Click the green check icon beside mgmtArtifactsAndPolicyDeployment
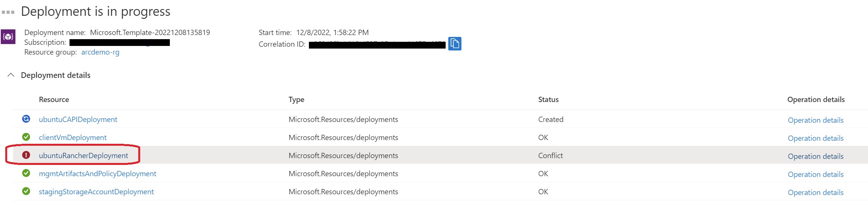Viewport: 868px width, 224px height. click(x=26, y=173)
